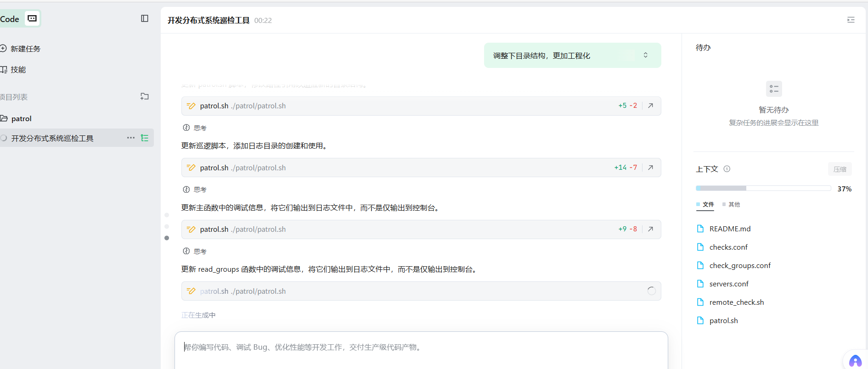Open patrol.sh diff with +9 -8 arrow
The width and height of the screenshot is (868, 369).
pyautogui.click(x=650, y=229)
